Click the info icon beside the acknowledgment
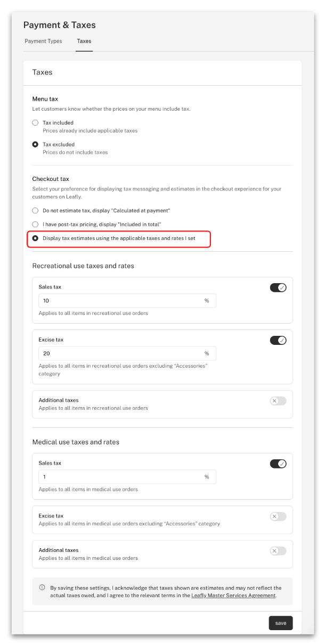The height and width of the screenshot is (644, 325). point(42,588)
